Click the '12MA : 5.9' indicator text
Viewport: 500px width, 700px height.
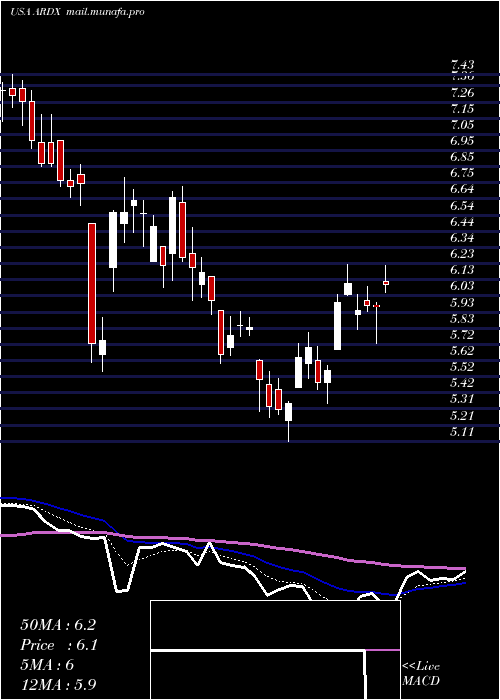tap(58, 685)
